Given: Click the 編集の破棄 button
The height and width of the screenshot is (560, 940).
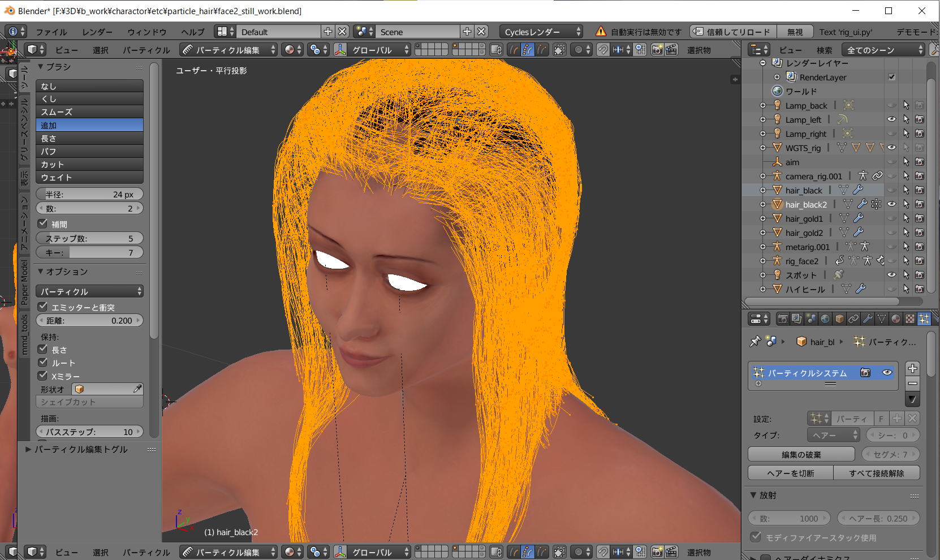Looking at the screenshot, I should point(801,454).
